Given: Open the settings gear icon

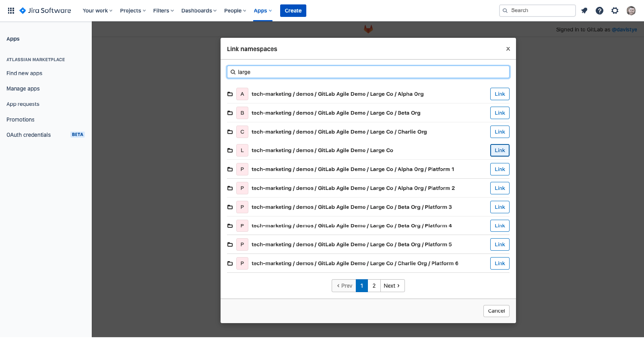Looking at the screenshot, I should click(x=615, y=11).
